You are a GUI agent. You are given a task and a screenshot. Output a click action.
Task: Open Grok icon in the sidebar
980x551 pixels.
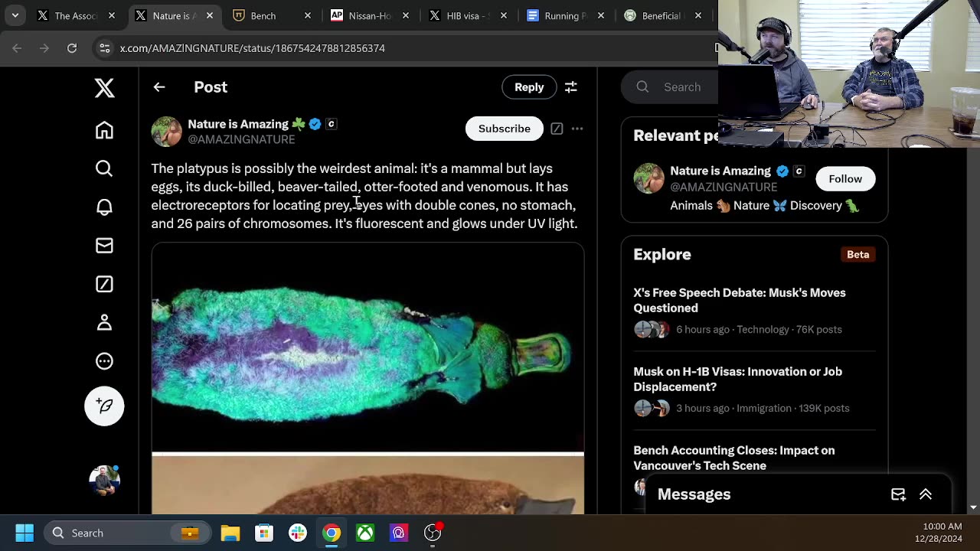104,284
